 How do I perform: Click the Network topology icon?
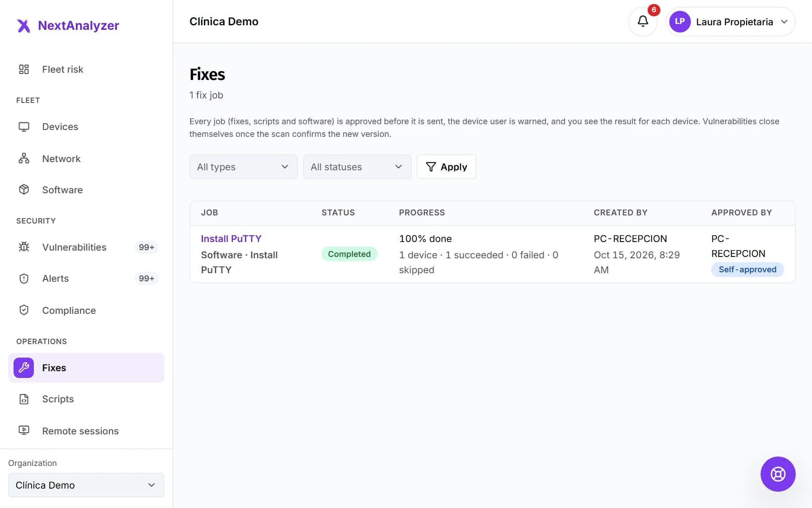coord(24,158)
